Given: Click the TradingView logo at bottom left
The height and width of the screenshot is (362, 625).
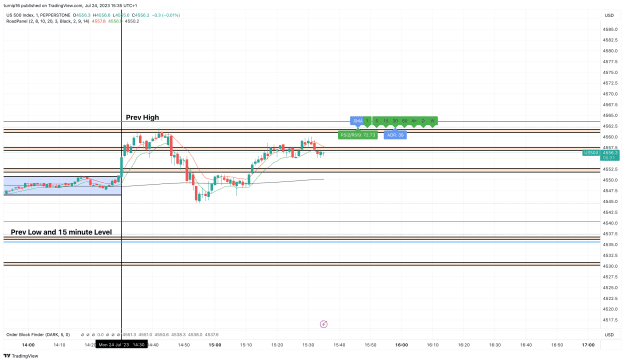Looking at the screenshot, I should pos(21,356).
